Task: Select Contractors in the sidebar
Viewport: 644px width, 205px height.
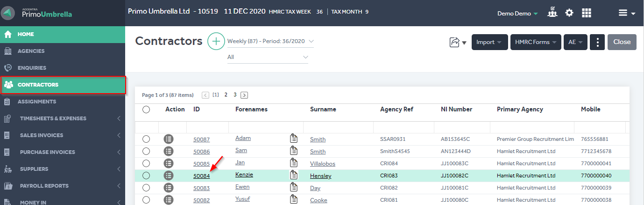Action: pos(63,85)
